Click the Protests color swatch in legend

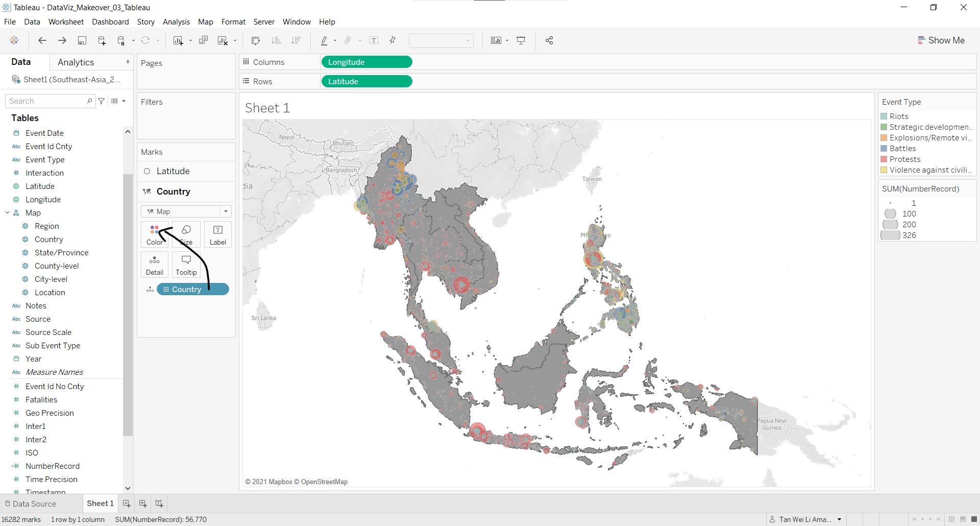pos(884,159)
